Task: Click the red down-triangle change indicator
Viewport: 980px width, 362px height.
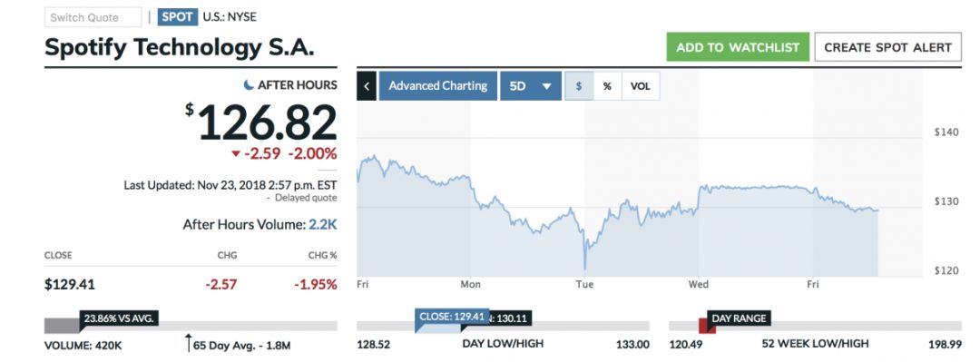Action: click(x=236, y=154)
